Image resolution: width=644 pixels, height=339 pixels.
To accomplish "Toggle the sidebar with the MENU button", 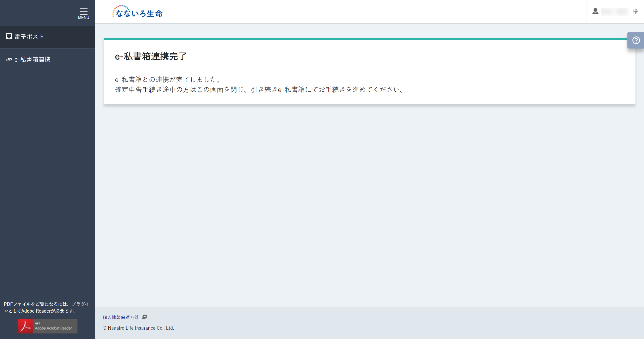I will point(83,13).
